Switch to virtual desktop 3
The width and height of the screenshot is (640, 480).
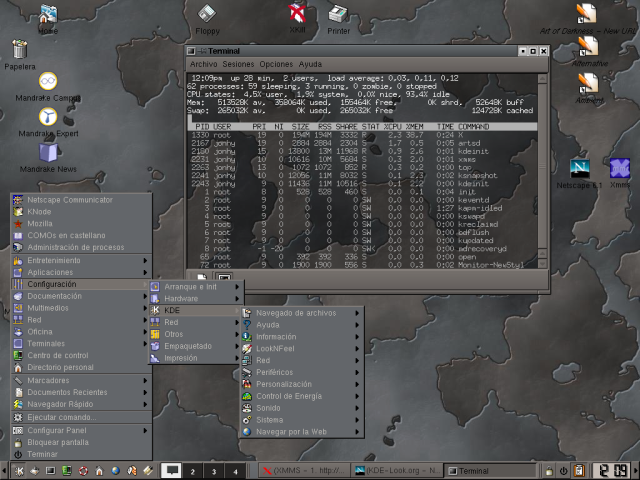click(x=214, y=471)
